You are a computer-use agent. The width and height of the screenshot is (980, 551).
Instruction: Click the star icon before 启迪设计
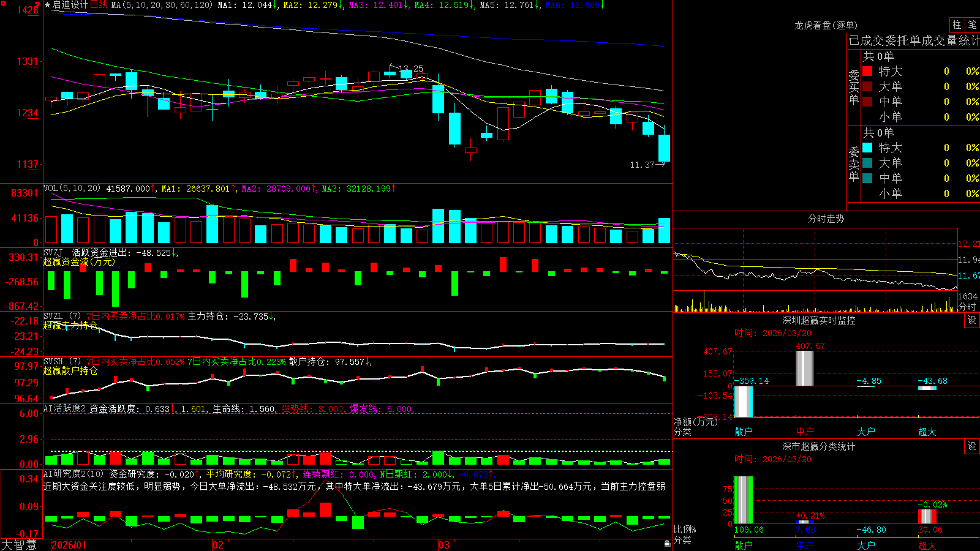48,5
